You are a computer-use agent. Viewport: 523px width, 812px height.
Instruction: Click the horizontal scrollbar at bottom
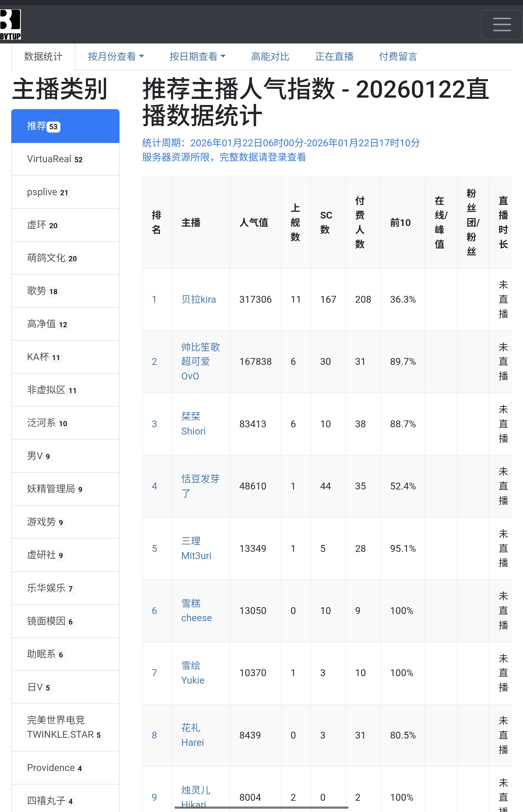[x=261, y=807]
